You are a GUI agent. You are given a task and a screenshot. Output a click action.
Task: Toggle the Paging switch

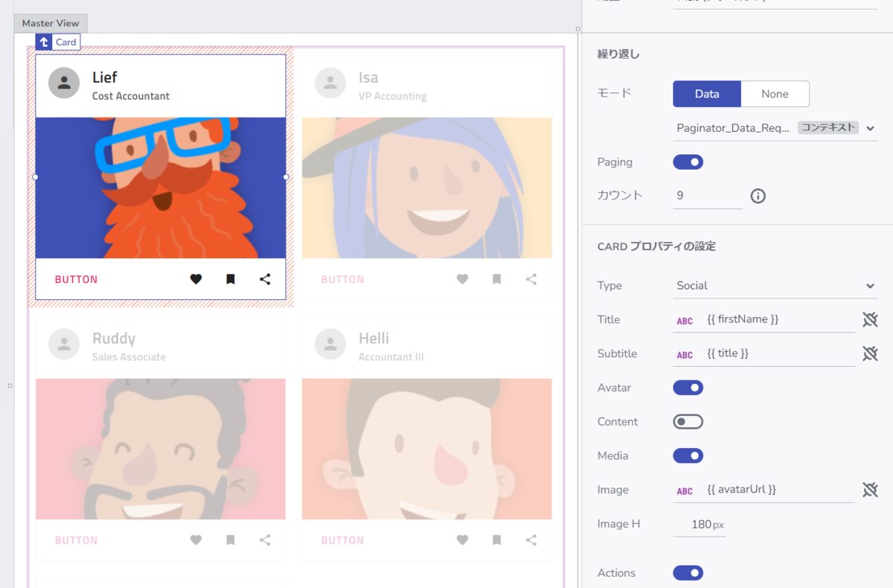(688, 162)
